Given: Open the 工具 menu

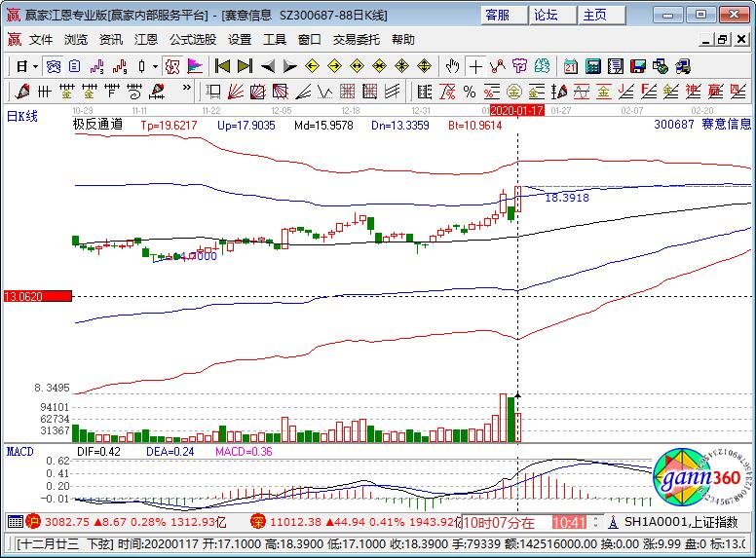Looking at the screenshot, I should (275, 40).
